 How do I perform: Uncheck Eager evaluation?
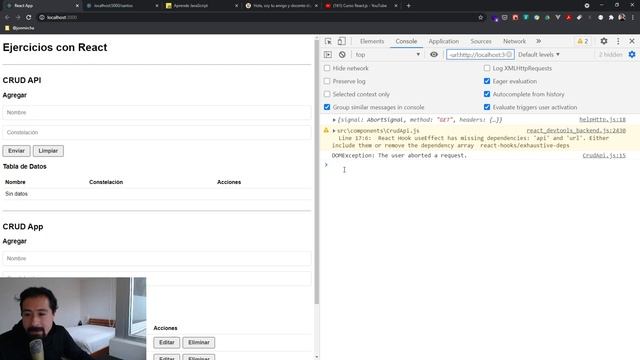487,81
